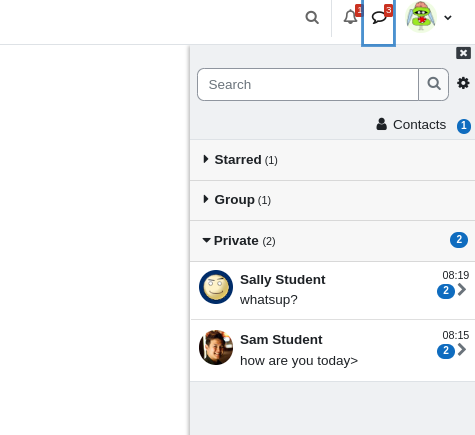Open conversation with Sally Student
The width and height of the screenshot is (475, 435).
click(x=332, y=290)
